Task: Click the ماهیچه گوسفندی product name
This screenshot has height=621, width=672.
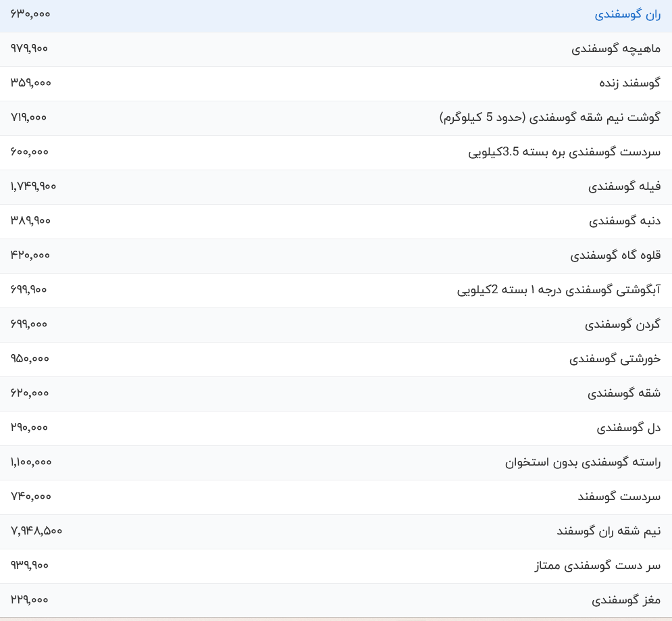Action: point(616,49)
